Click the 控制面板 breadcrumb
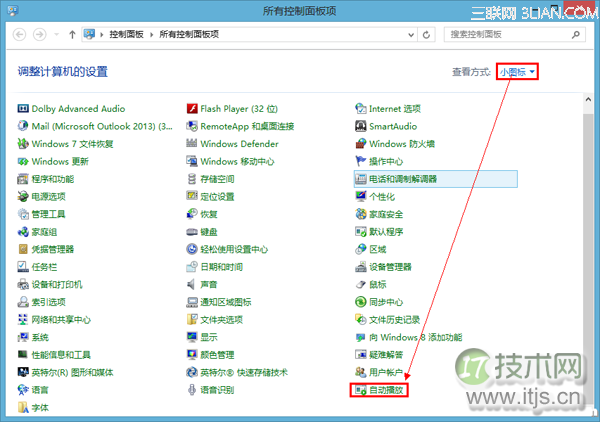This screenshot has height=422, width=600. (126, 34)
